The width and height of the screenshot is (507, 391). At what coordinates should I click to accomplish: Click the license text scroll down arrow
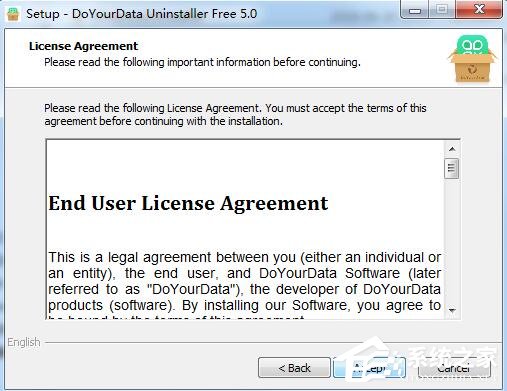[x=452, y=310]
